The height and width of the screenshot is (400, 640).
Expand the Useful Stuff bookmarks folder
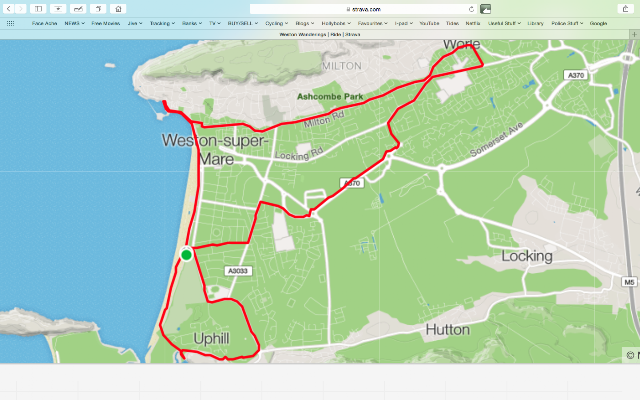click(x=504, y=23)
